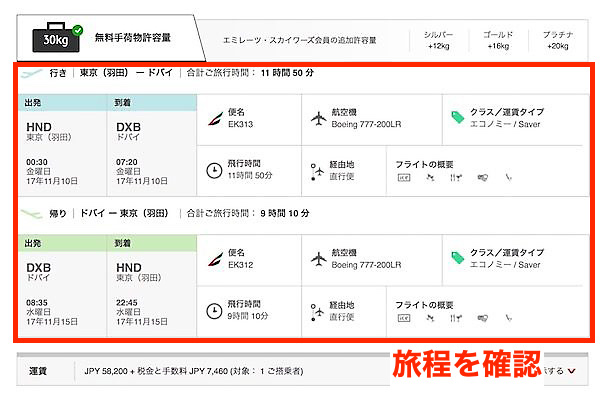Click the flight number EK312
This screenshot has height=400, width=600.
pyautogui.click(x=240, y=265)
